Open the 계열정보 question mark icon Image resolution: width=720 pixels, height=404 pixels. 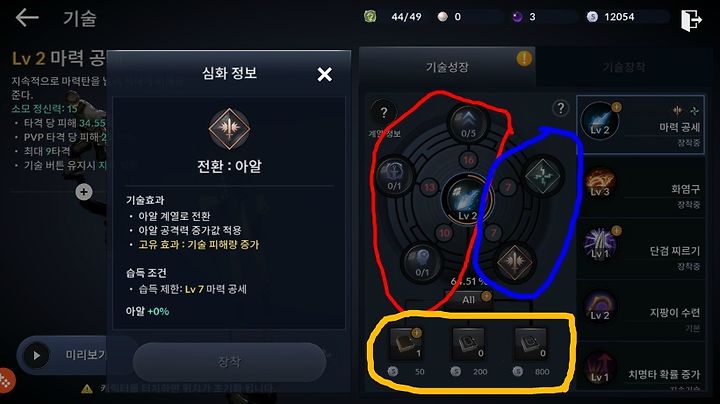[x=384, y=112]
